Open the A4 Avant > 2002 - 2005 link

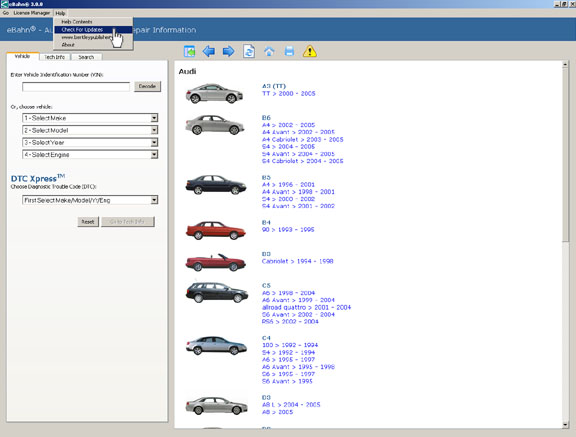pyautogui.click(x=298, y=132)
